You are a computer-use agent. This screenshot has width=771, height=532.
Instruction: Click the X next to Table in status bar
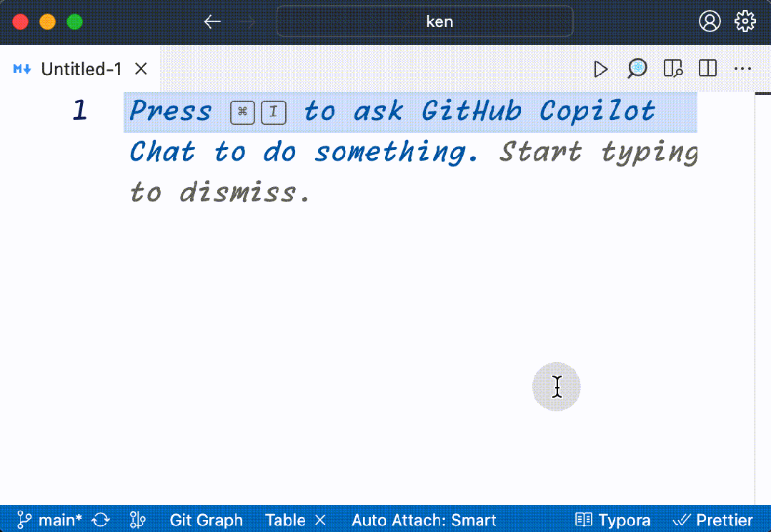(x=320, y=520)
